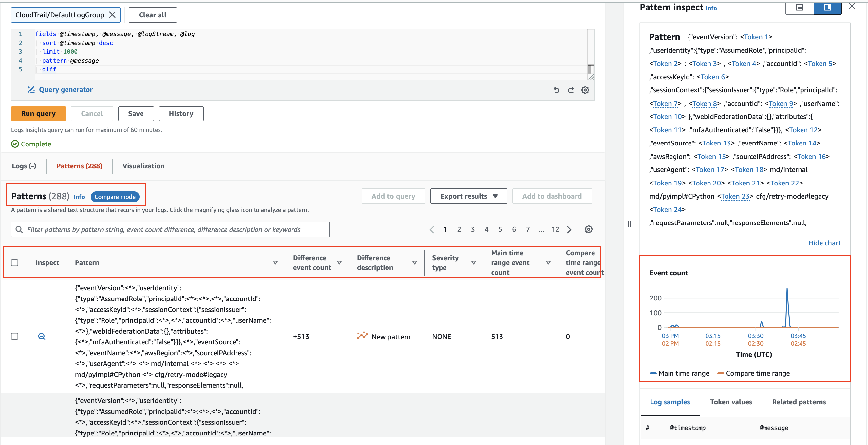Open patterns table preferences gear
This screenshot has width=868, height=445.
point(588,229)
